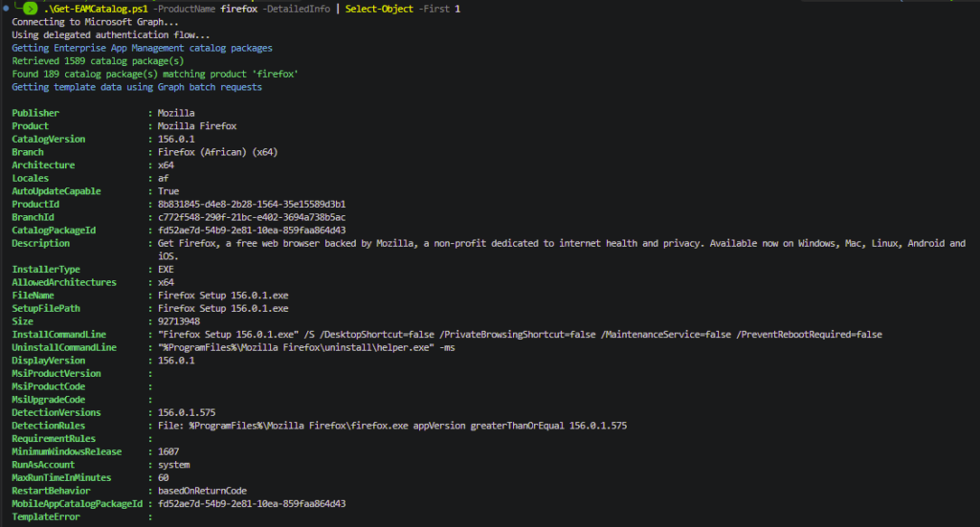Click the -ProductName parameter in command
Viewport: 980px width, 527px height.
pos(185,9)
